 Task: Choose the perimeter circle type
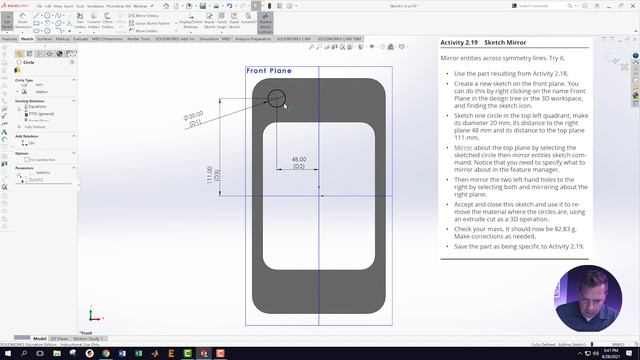pyautogui.click(x=24, y=92)
